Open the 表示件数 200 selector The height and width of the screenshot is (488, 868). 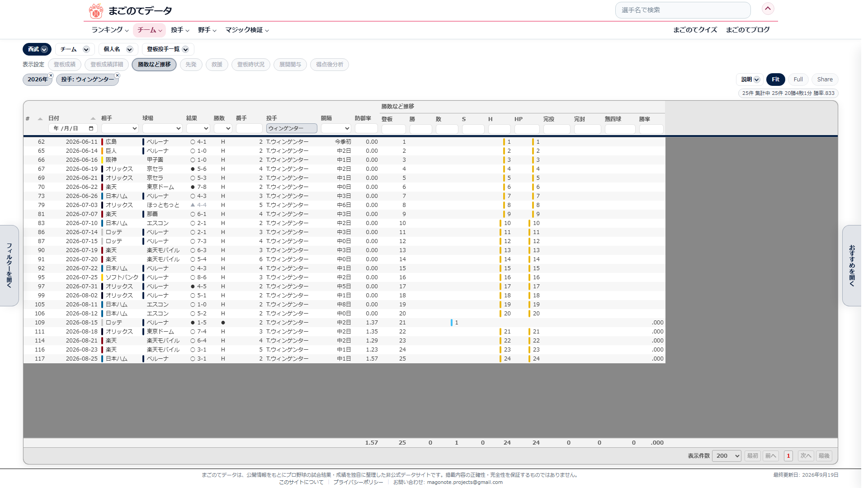726,456
